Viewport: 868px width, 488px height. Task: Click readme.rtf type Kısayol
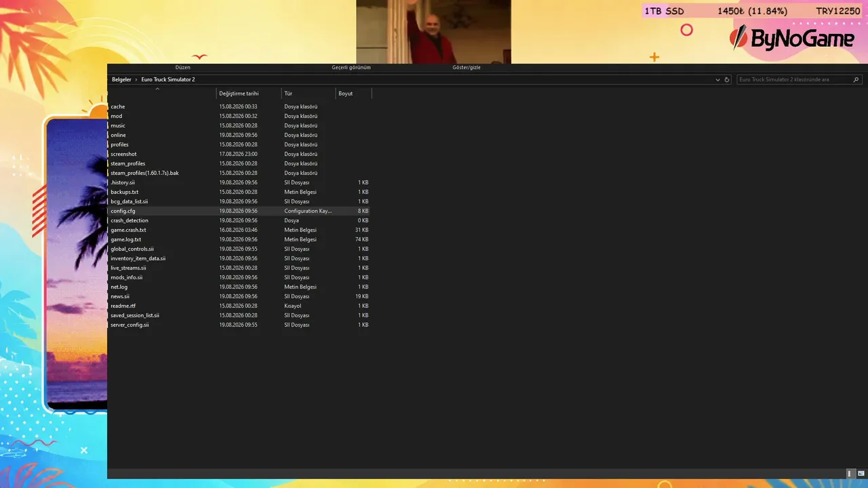(293, 306)
